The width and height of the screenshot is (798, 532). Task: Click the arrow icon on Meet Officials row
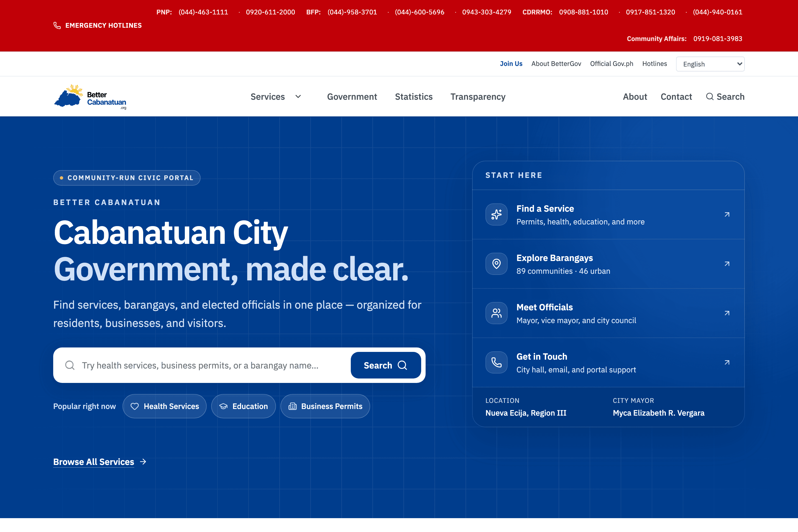727,313
